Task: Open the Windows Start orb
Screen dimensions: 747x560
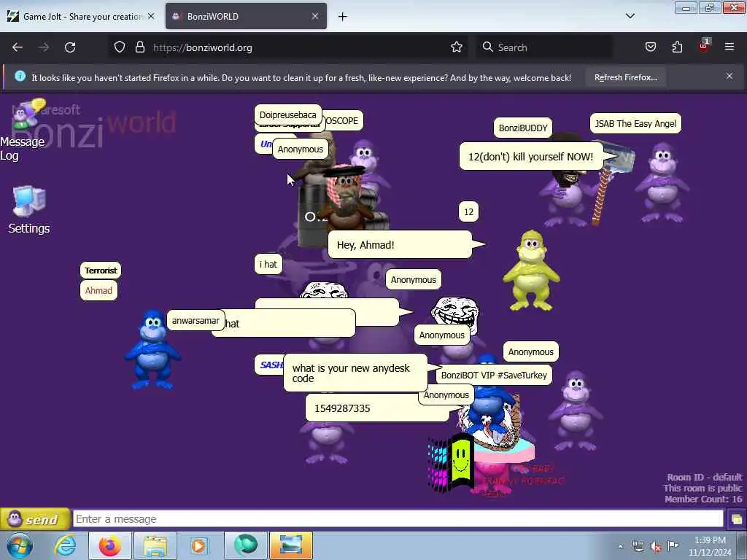Action: pyautogui.click(x=20, y=545)
